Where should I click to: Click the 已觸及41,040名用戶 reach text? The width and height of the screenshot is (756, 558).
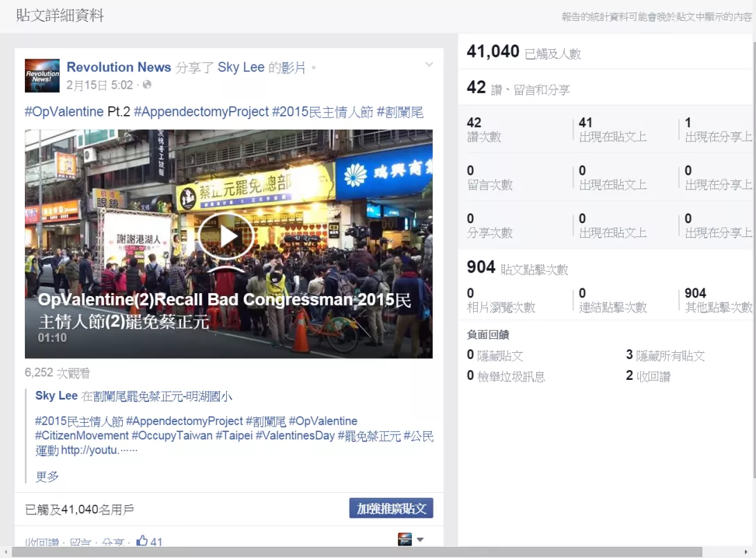(80, 509)
